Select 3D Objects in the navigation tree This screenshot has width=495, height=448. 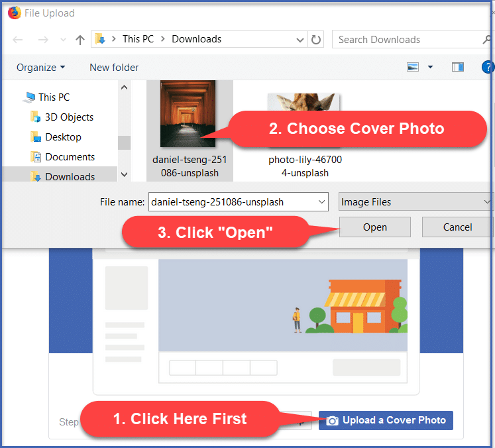point(69,117)
